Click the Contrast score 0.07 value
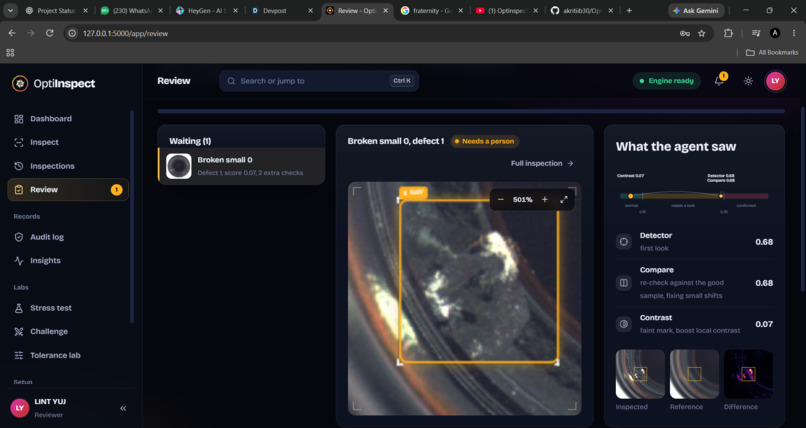The width and height of the screenshot is (806, 428). [764, 324]
